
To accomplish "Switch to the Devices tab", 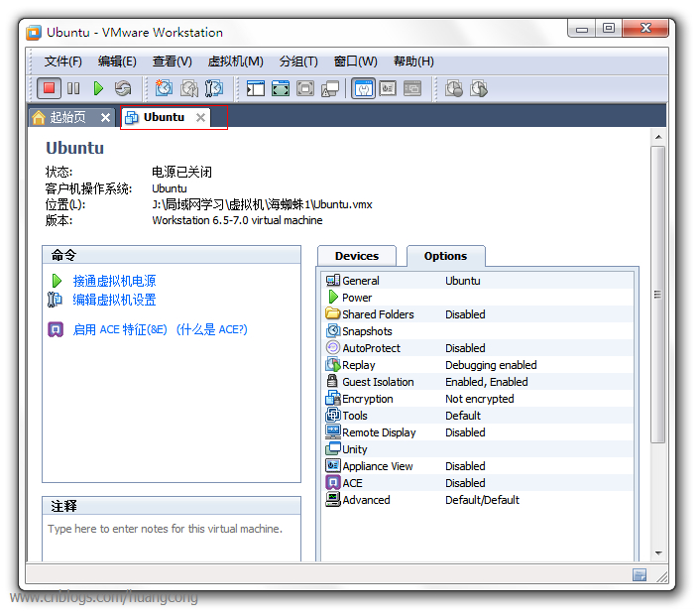I will (357, 256).
